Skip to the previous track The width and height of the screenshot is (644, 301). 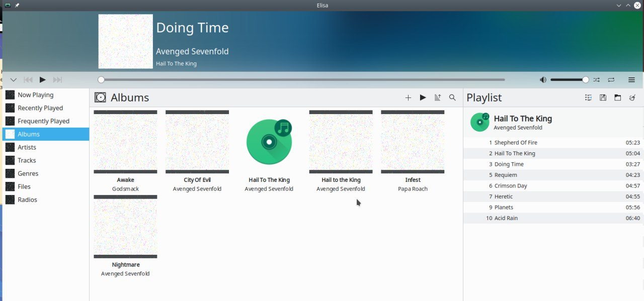coord(28,80)
